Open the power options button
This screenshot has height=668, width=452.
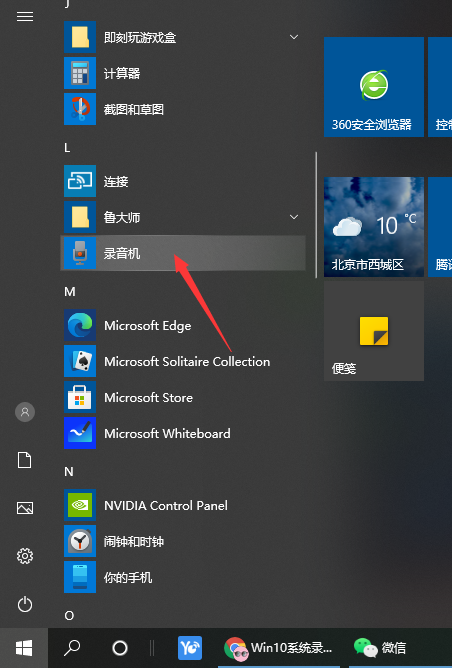tap(25, 604)
